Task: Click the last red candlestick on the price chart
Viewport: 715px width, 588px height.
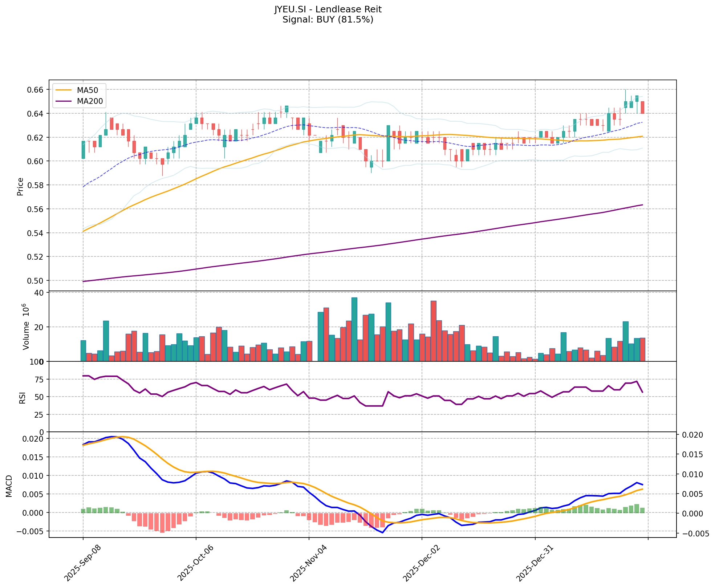Action: (642, 108)
